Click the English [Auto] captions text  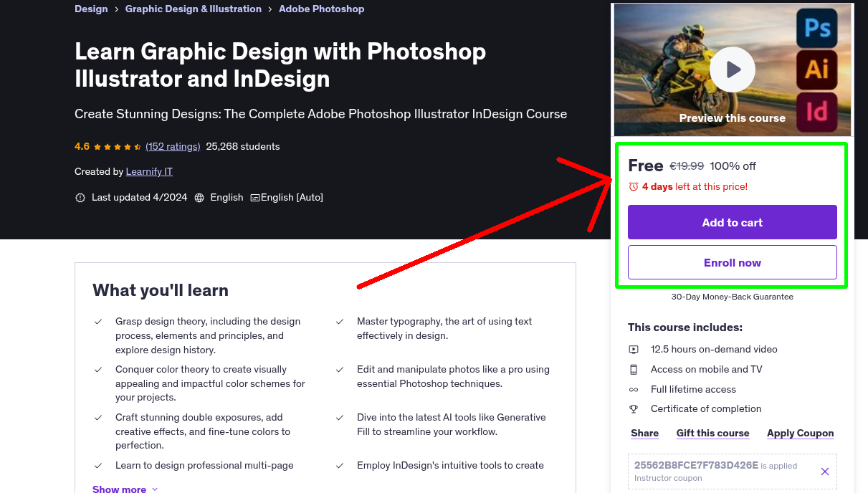292,198
